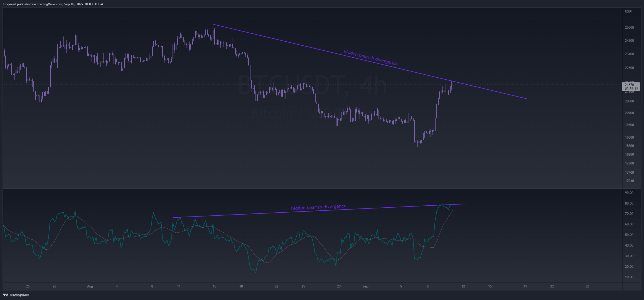This screenshot has width=644, height=300.
Task: Select 'hidden bearish divergence' text on price chart
Action: pos(371,58)
